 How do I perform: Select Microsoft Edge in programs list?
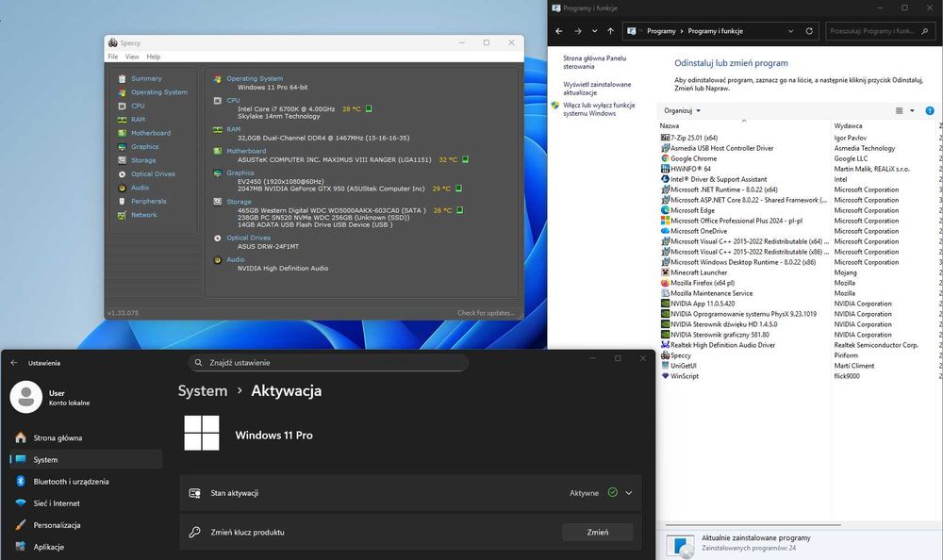[692, 210]
